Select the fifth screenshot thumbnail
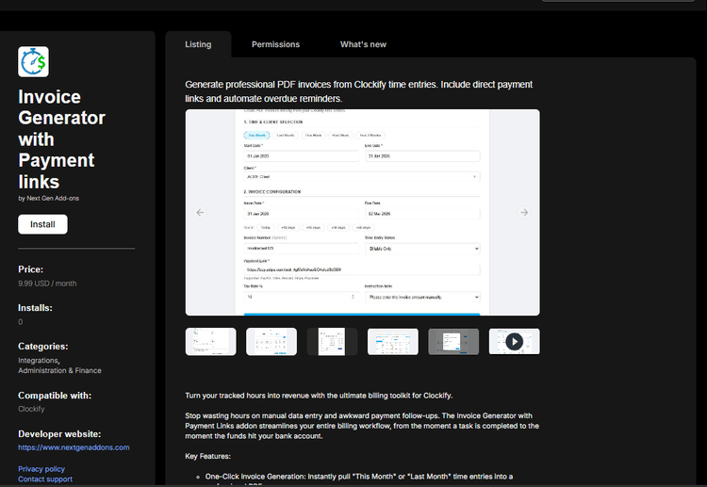 [x=454, y=341]
